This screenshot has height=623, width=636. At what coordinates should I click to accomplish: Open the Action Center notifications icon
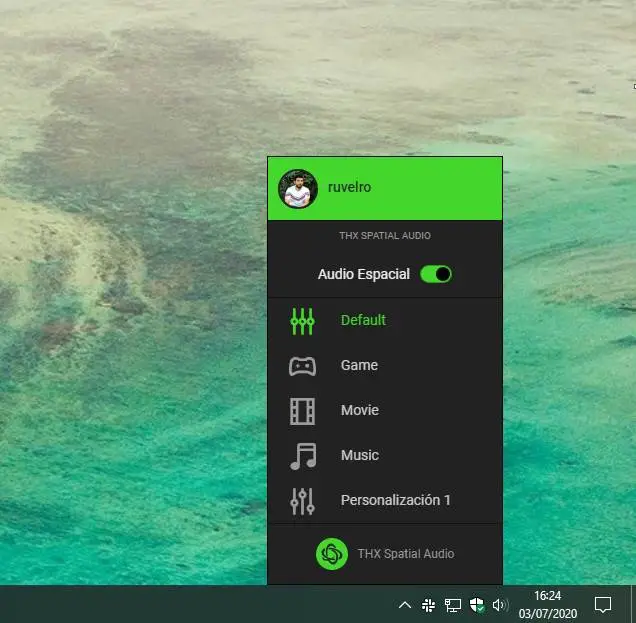(603, 605)
